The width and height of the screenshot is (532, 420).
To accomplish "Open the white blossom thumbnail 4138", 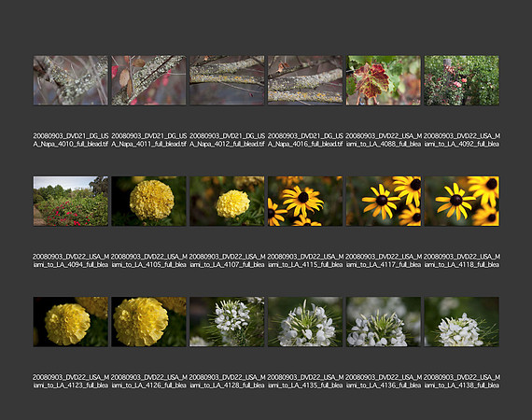I will (461, 322).
